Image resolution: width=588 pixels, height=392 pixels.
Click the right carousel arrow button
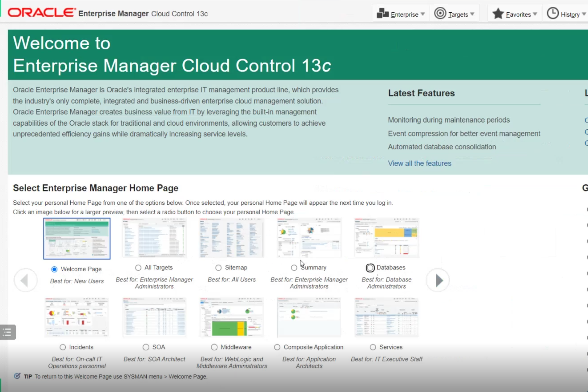click(438, 280)
